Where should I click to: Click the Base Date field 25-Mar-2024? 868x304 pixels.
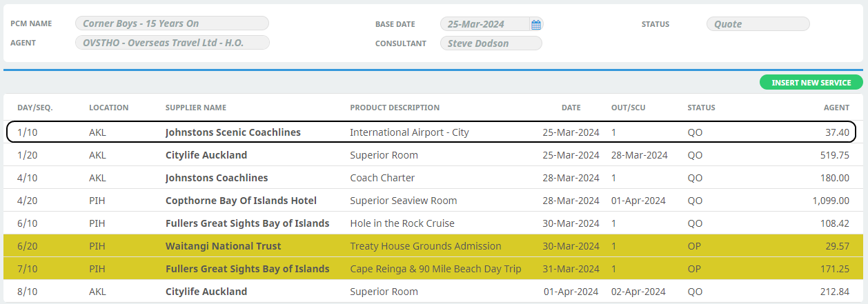click(x=491, y=24)
